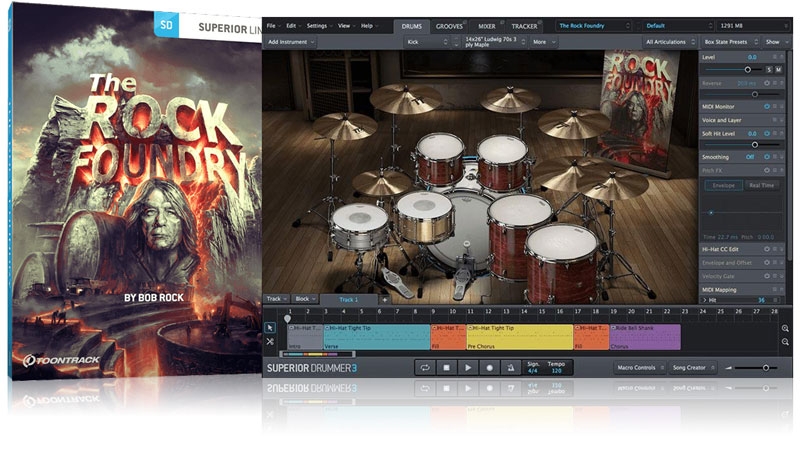This screenshot has height=467, width=800.
Task: Open the 14x26 Ludwig 70s drum dropdown
Action: coord(494,42)
